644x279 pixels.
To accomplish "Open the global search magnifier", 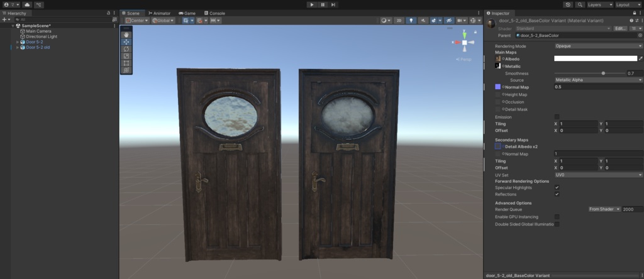I will 579,4.
